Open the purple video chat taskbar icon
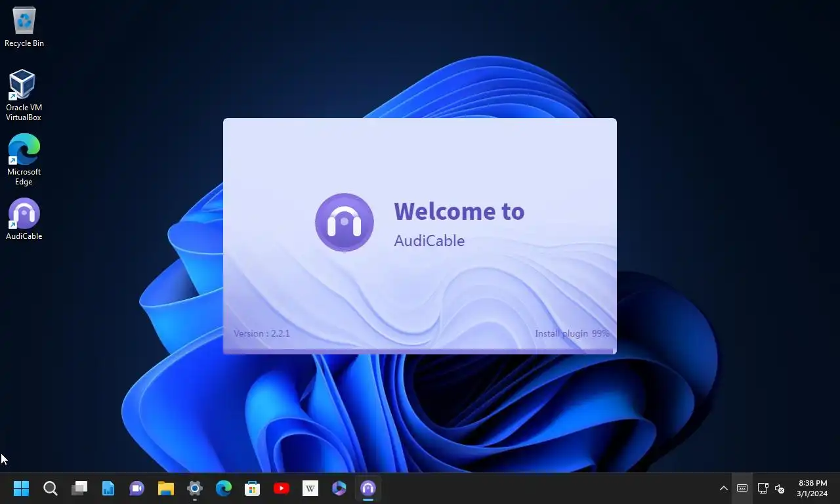 [137, 488]
